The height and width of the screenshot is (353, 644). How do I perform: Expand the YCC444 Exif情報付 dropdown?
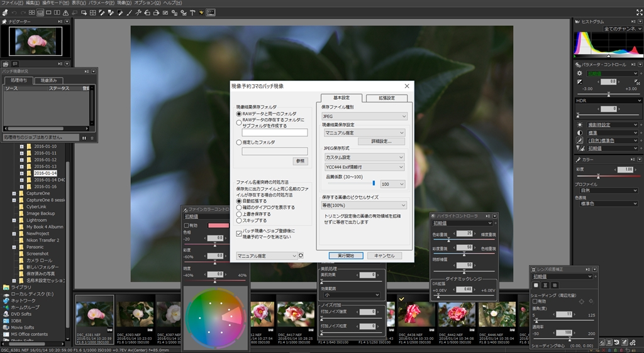tap(364, 167)
